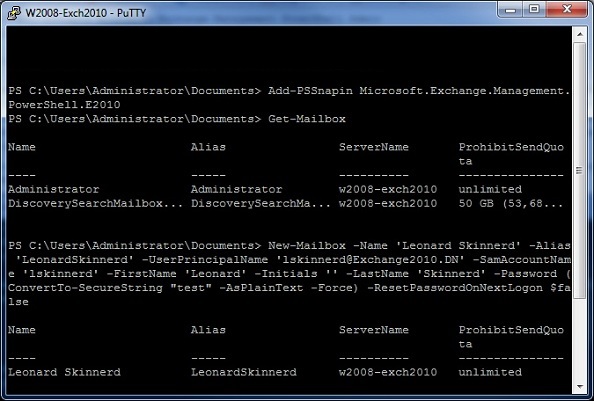Maximize the PuTTY window
Image resolution: width=594 pixels, height=401 pixels.
pyautogui.click(x=535, y=9)
